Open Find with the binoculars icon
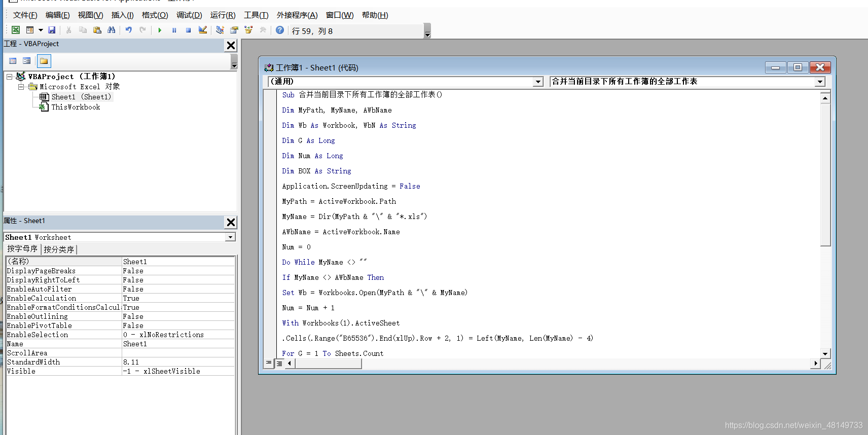Screen dimensions: 868x435 coord(112,30)
